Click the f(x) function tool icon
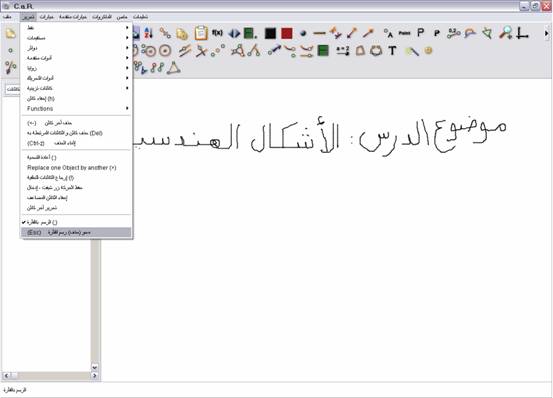This screenshot has width=553, height=398. [x=217, y=33]
